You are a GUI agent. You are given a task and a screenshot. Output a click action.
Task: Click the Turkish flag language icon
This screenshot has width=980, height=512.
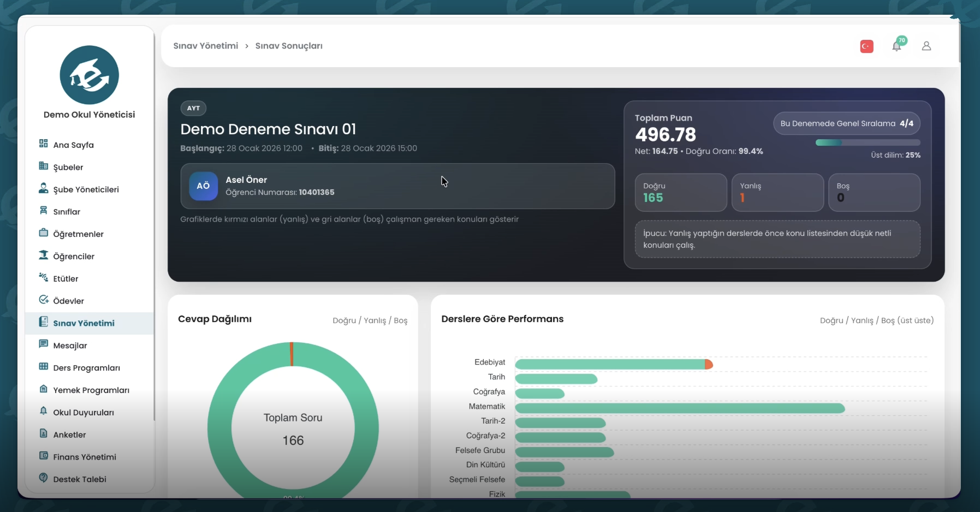click(x=866, y=46)
